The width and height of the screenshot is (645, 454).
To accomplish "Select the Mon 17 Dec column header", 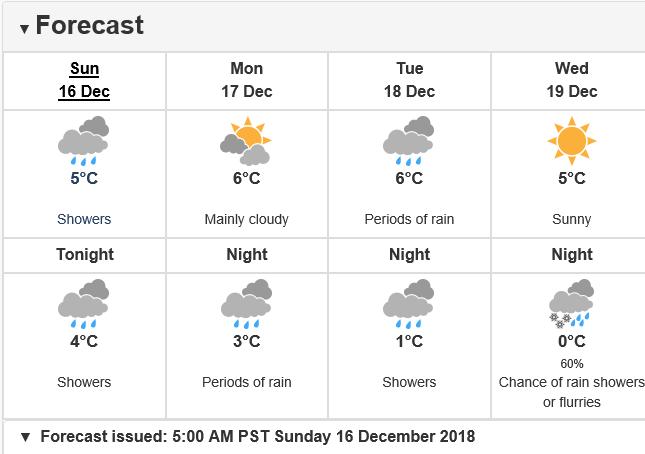I will 247,80.
